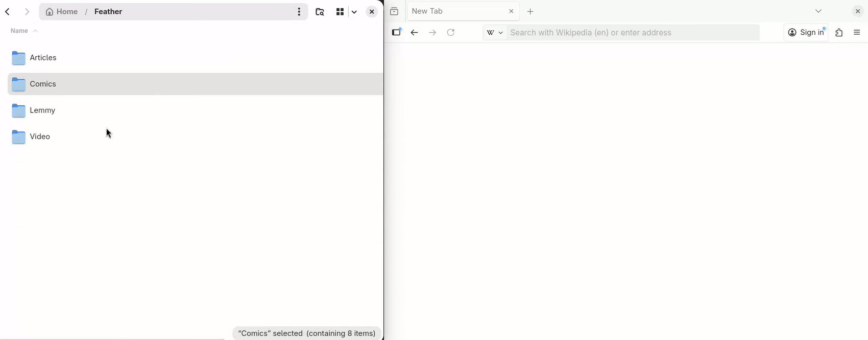868x340 pixels.
Task: Reload the current browser page
Action: tap(451, 33)
